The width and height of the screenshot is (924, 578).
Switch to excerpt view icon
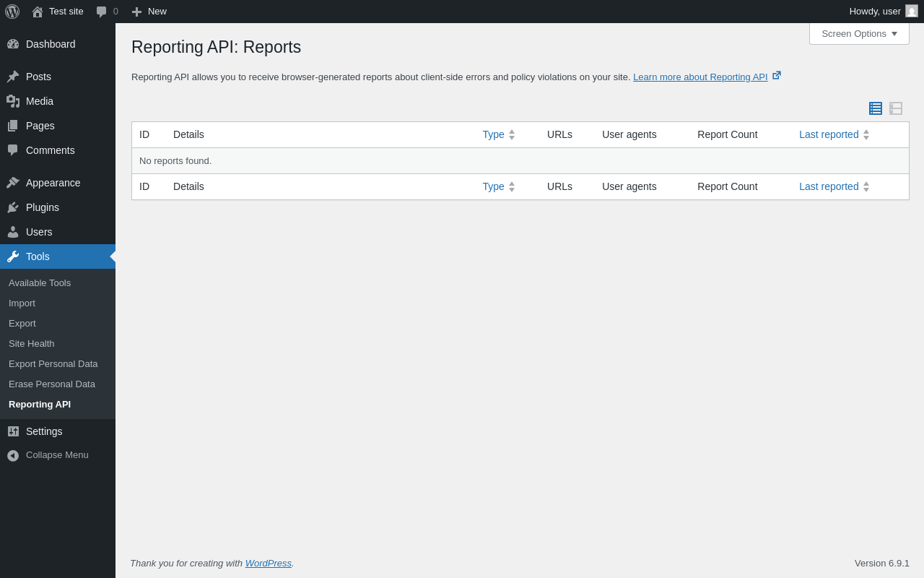[896, 108]
